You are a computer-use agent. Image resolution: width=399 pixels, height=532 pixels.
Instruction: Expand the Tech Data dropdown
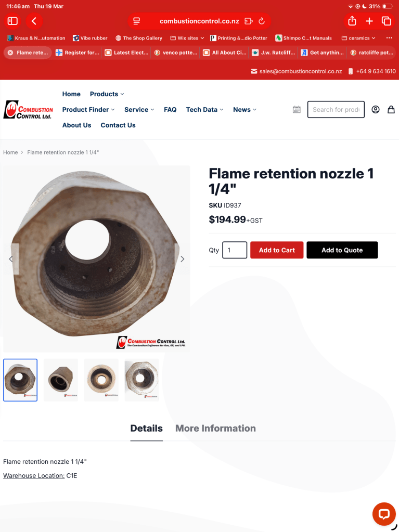pos(204,110)
